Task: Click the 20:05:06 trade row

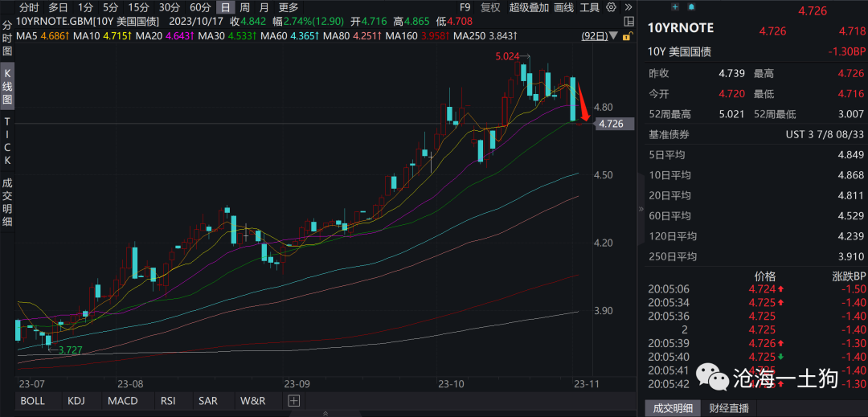Action: point(755,288)
